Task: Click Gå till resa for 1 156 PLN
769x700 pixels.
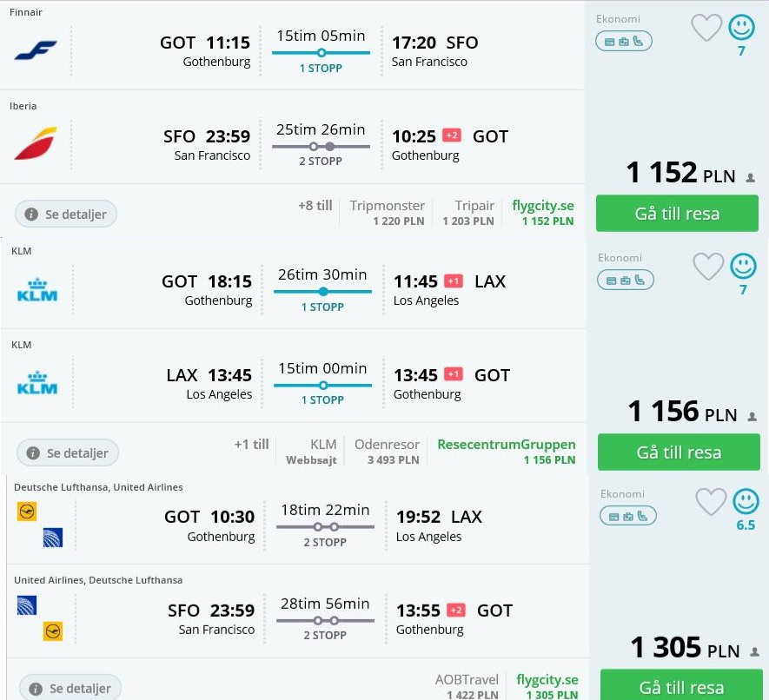Action: (x=679, y=452)
